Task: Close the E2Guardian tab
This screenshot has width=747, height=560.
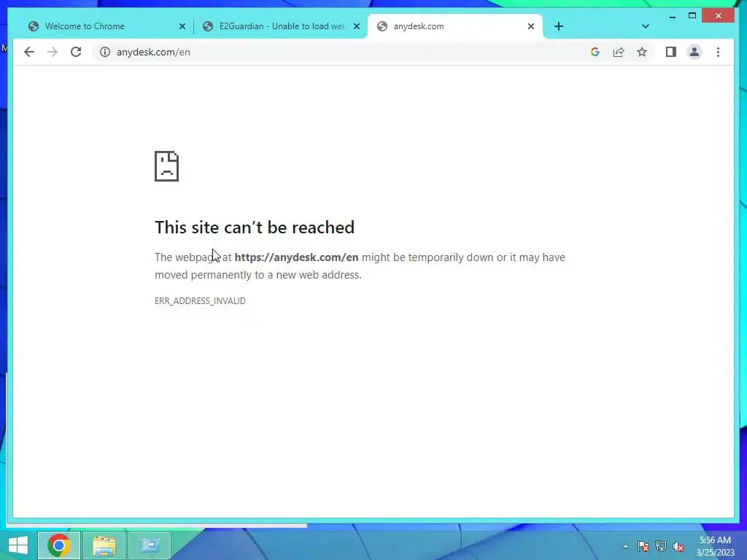Action: [x=356, y=26]
